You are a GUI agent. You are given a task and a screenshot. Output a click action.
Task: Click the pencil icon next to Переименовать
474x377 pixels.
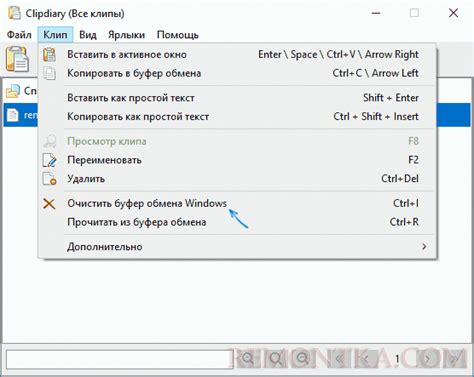point(49,160)
